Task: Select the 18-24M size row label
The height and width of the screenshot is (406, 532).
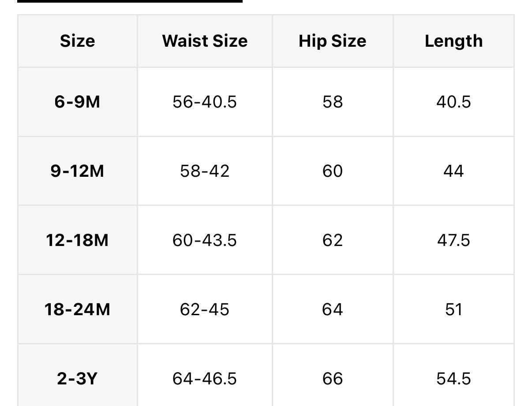Action: [x=77, y=309]
